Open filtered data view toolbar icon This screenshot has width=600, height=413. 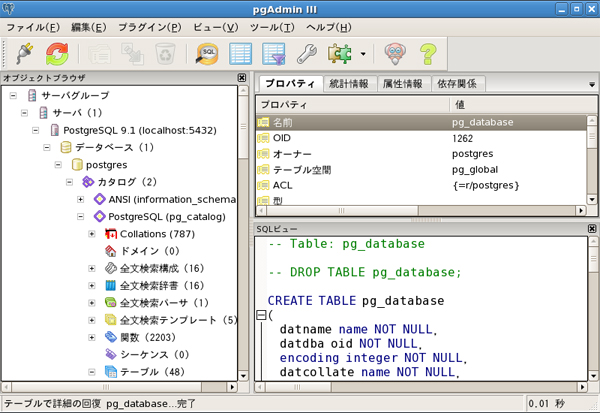[274, 54]
